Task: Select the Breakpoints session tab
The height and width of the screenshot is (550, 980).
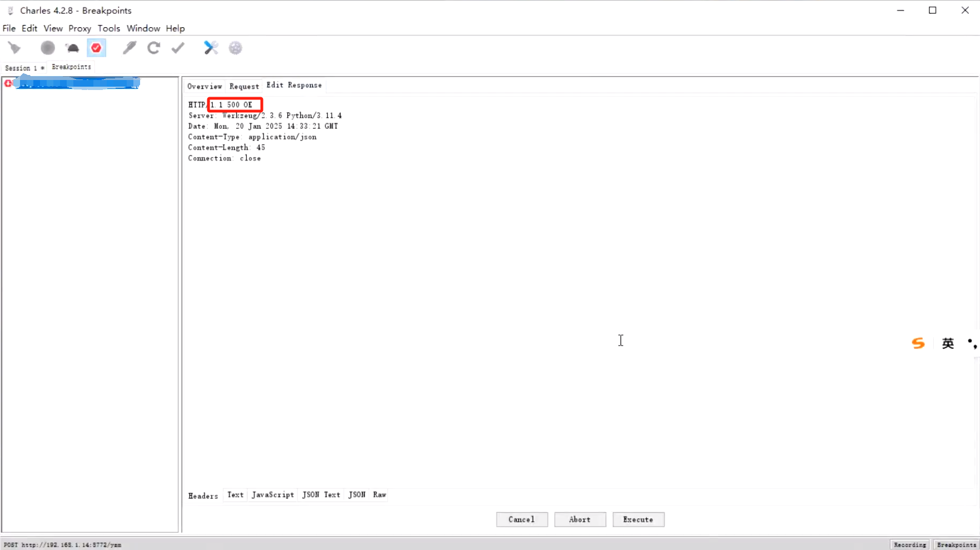Action: (x=71, y=67)
